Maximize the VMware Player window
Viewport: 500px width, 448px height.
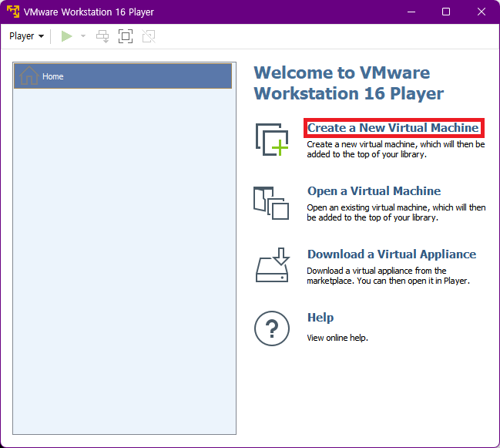point(446,12)
